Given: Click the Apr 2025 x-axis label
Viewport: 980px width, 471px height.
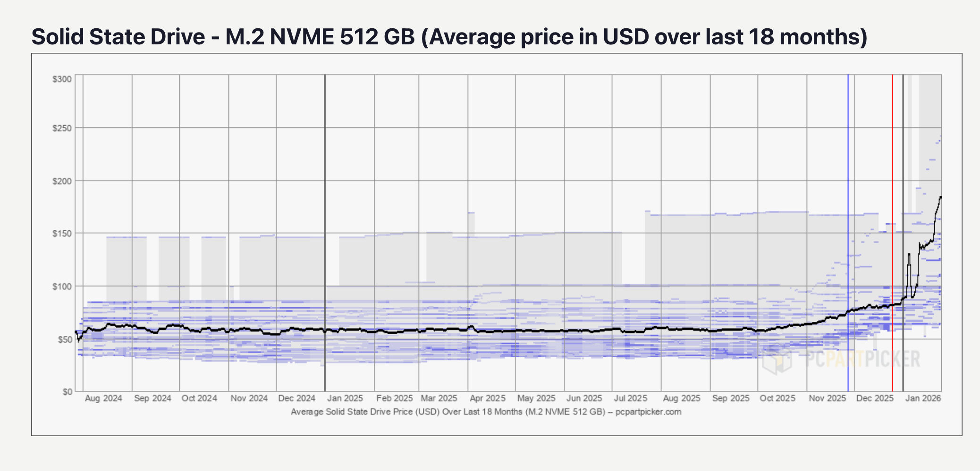Looking at the screenshot, I should click(x=488, y=398).
